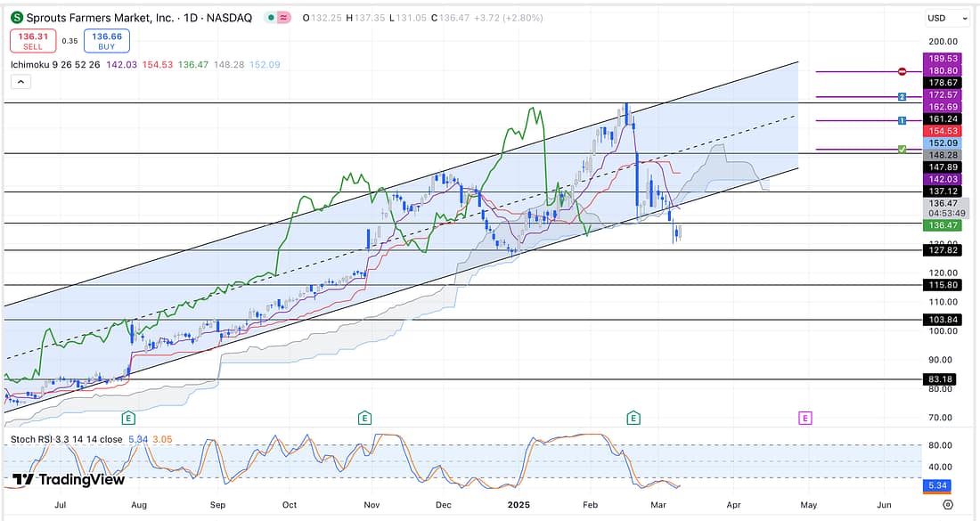This screenshot has height=521, width=980.
Task: Click the blue target 2 marker
Action: point(902,96)
